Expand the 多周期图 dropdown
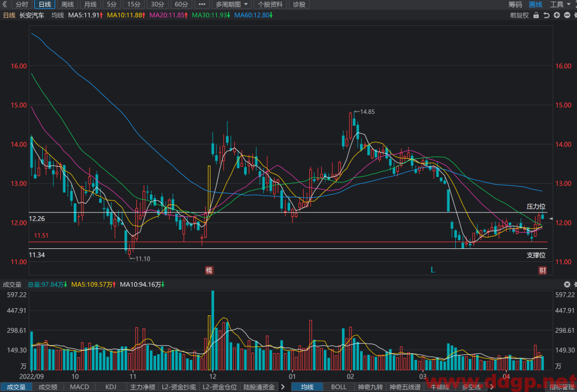 click(x=232, y=5)
